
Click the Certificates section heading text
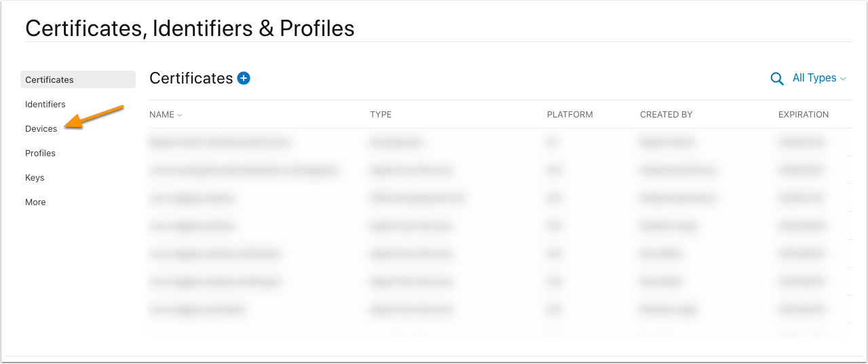191,78
